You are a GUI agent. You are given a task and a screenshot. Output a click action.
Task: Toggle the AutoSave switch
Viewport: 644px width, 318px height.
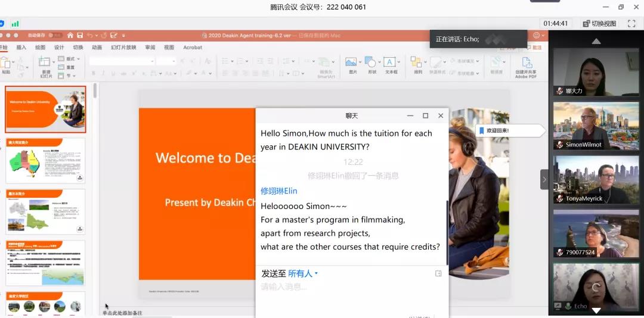point(55,35)
